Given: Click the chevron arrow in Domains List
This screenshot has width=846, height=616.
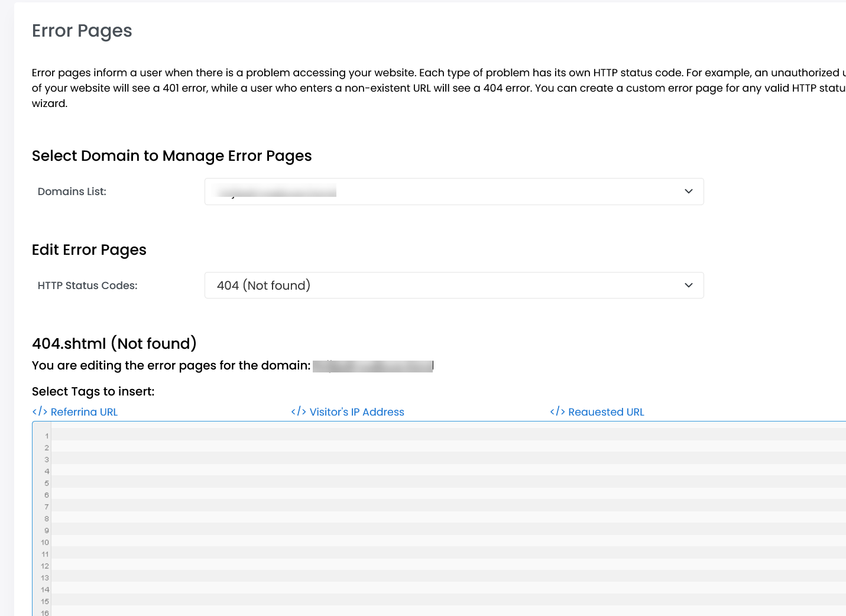Looking at the screenshot, I should click(688, 192).
